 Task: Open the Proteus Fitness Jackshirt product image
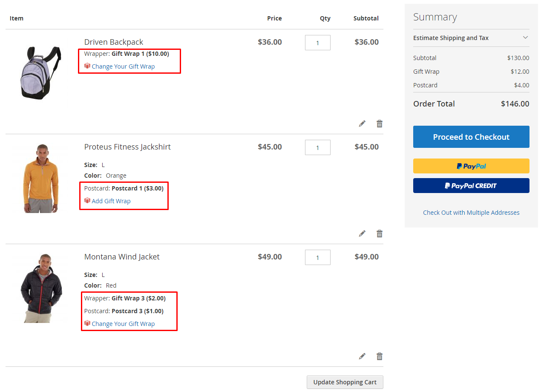pyautogui.click(x=41, y=178)
